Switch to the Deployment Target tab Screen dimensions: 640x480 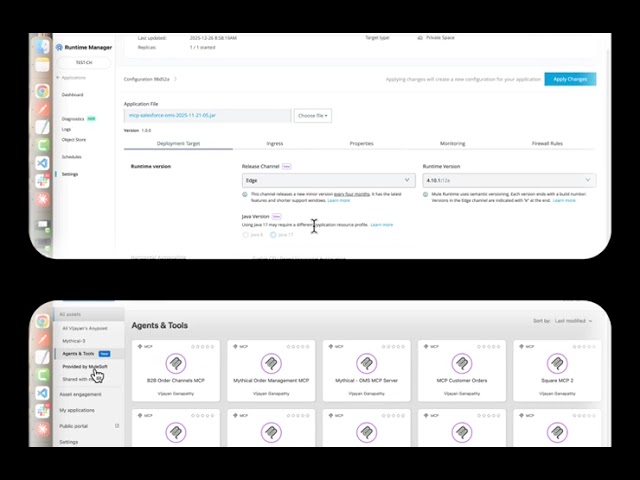(178, 143)
